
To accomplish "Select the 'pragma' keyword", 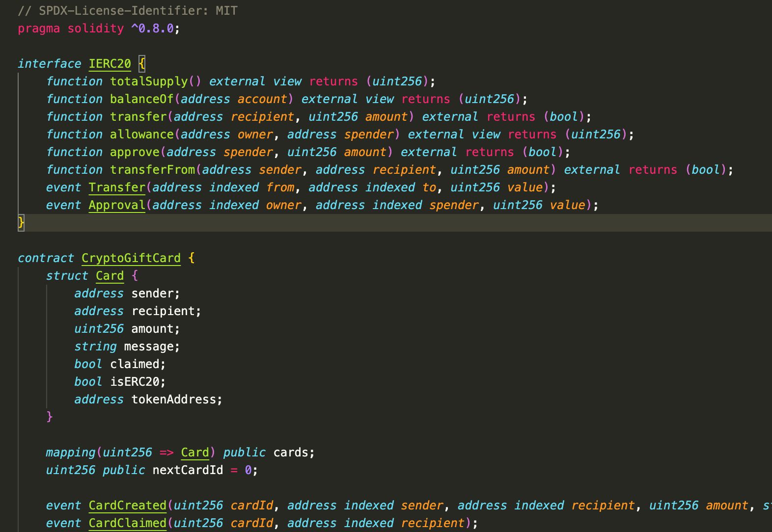I will tap(39, 28).
